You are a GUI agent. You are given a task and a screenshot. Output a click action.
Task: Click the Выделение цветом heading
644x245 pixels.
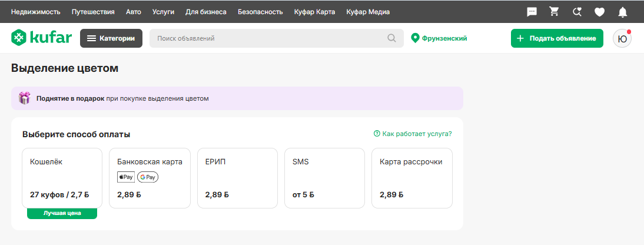tap(65, 68)
